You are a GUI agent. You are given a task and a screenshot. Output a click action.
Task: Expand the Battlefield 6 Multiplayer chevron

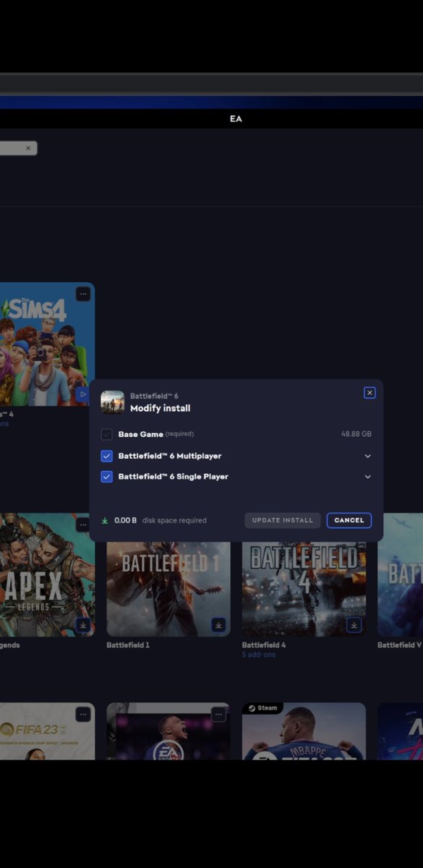coord(367,456)
